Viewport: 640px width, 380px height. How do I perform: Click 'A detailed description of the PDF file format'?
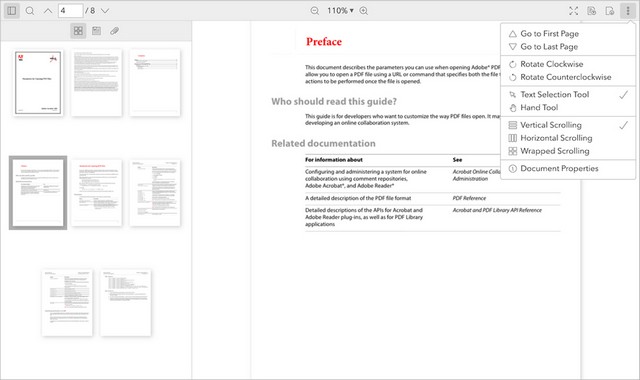(x=358, y=198)
